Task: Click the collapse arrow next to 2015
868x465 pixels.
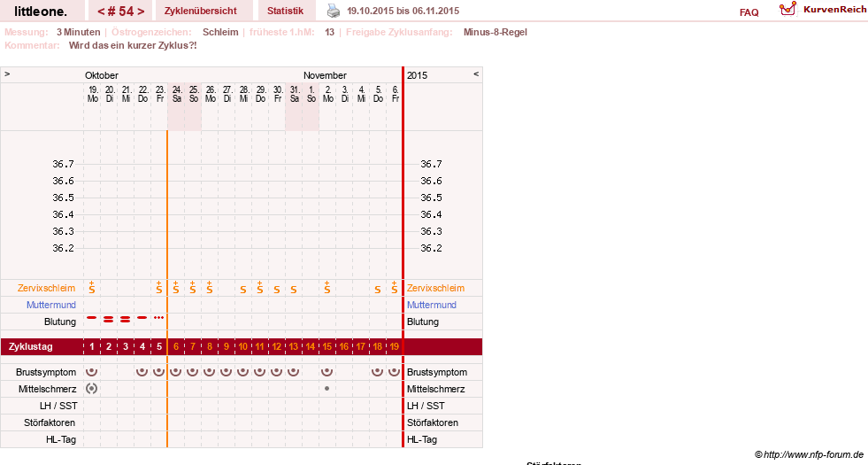Action: pos(475,74)
